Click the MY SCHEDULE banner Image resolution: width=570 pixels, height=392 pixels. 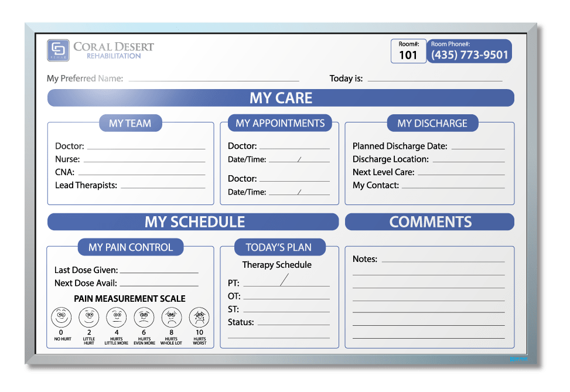193,222
